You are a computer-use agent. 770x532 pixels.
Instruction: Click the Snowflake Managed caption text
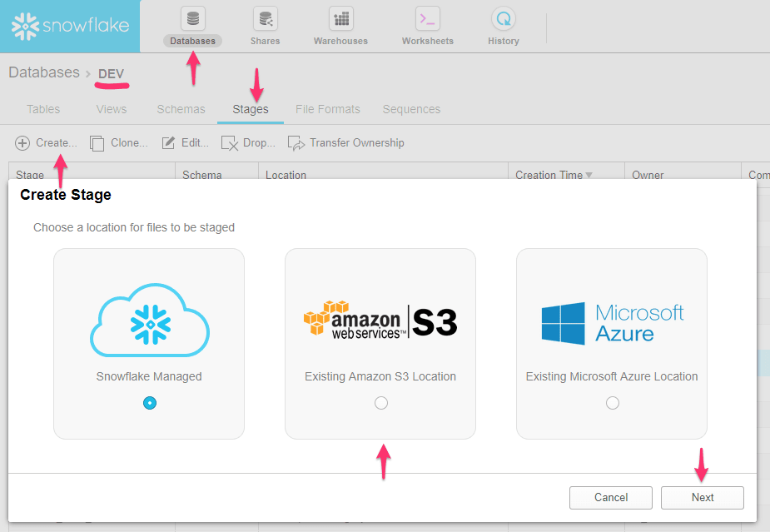pyautogui.click(x=149, y=376)
